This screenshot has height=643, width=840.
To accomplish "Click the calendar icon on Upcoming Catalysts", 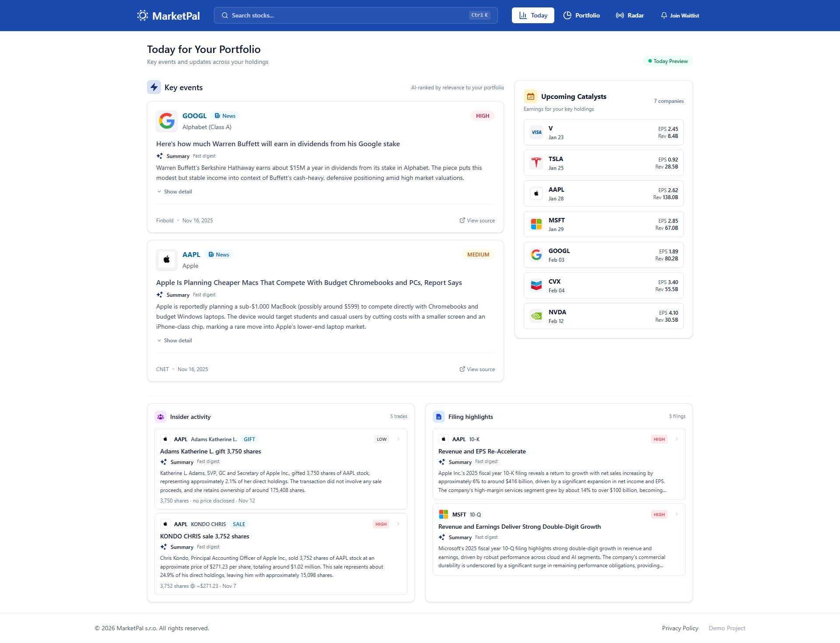I will (x=530, y=96).
